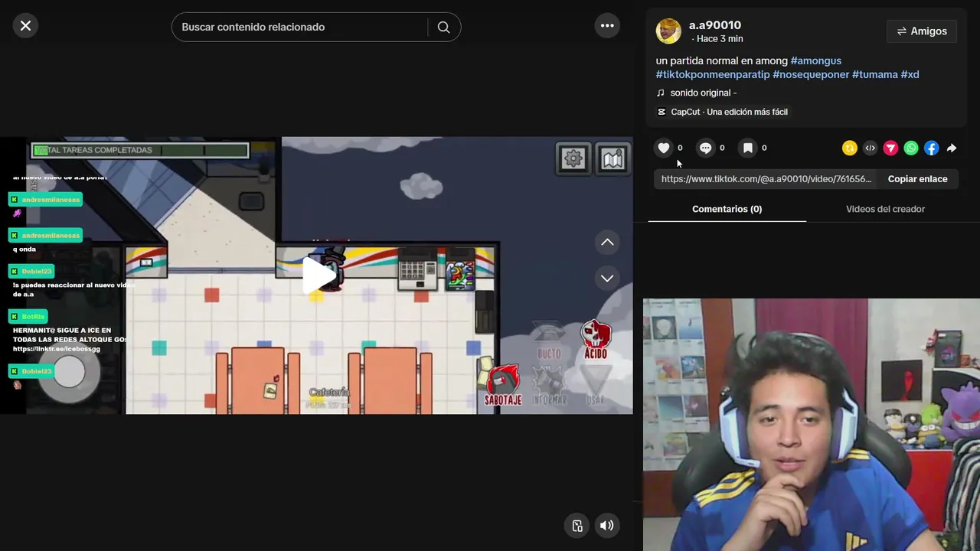Click the auto-scroll icon beside the speaker
This screenshot has width=980, height=551.
click(577, 525)
